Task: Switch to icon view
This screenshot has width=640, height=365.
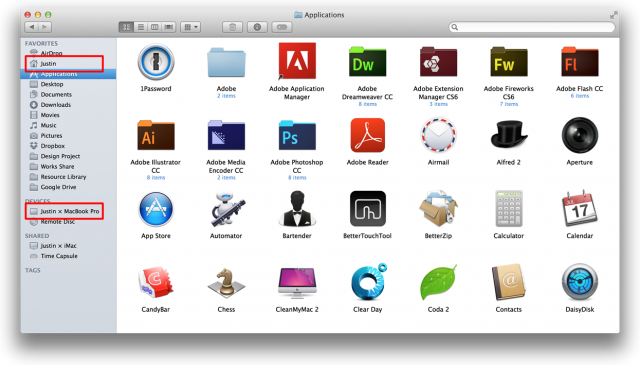Action: point(127,27)
